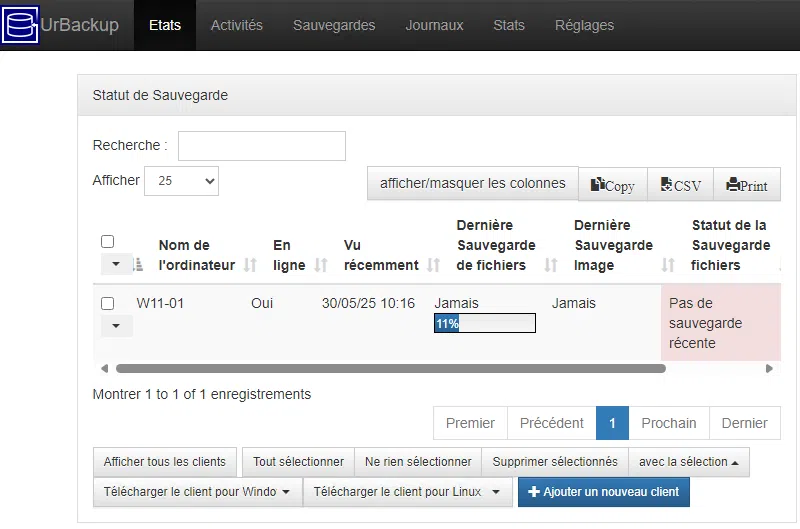Copy the table with Copy button
This screenshot has height=529, width=800.
[613, 185]
